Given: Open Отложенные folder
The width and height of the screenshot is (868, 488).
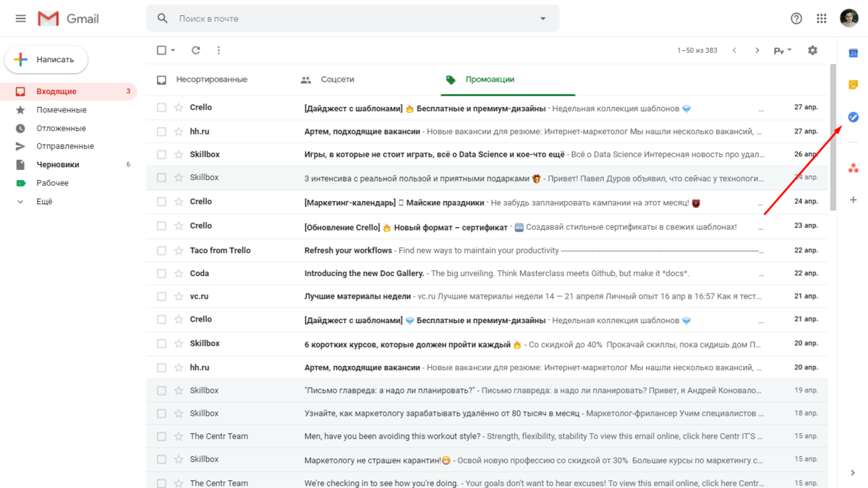Looking at the screenshot, I should pos(69,128).
